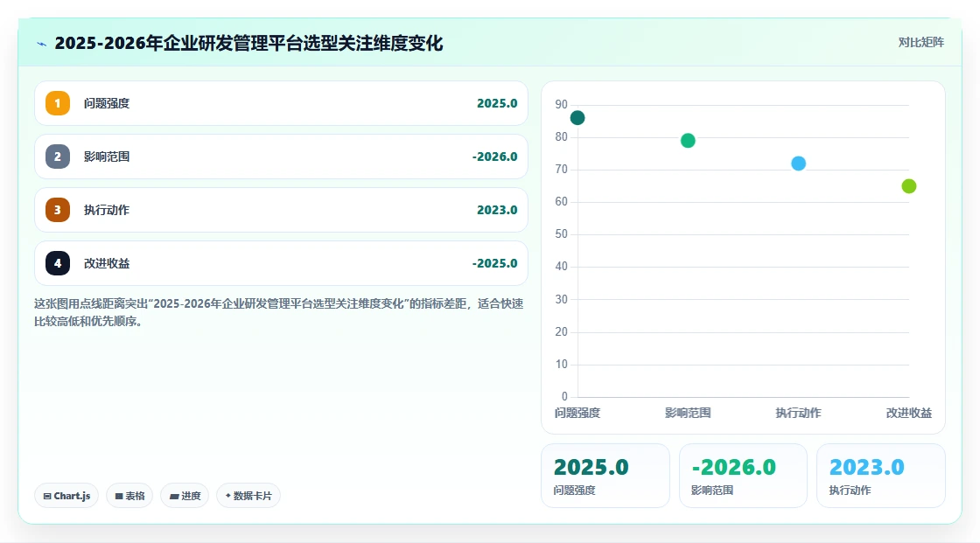Click the 2023.0 执行动作 summary card
The image size is (980, 543).
(880, 476)
